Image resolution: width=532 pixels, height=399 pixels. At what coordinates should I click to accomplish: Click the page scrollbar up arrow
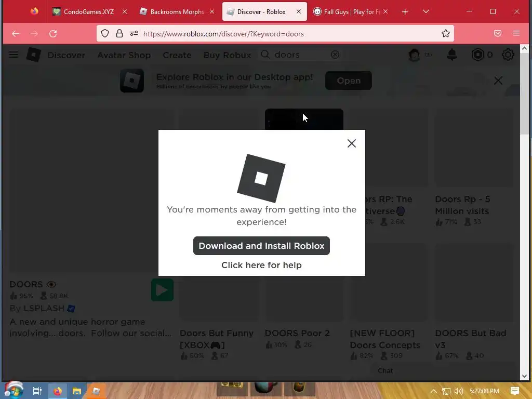pyautogui.click(x=524, y=48)
